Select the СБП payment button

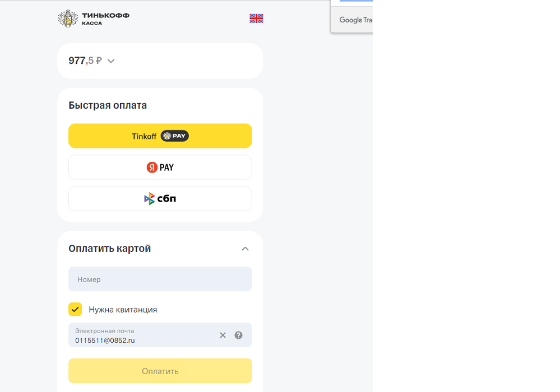160,199
